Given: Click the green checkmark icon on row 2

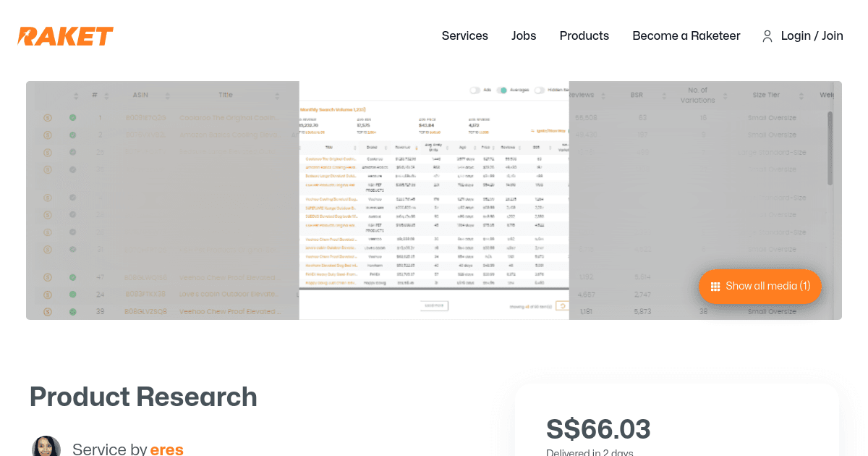Looking at the screenshot, I should coord(72,135).
